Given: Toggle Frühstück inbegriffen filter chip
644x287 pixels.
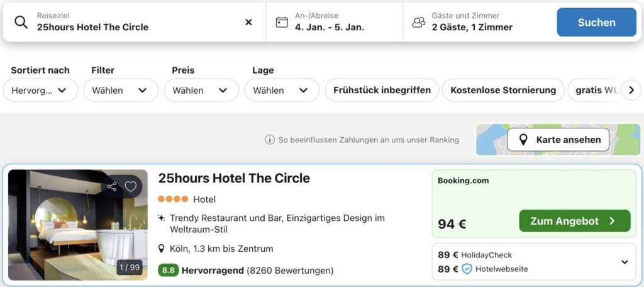Looking at the screenshot, I should [x=382, y=90].
